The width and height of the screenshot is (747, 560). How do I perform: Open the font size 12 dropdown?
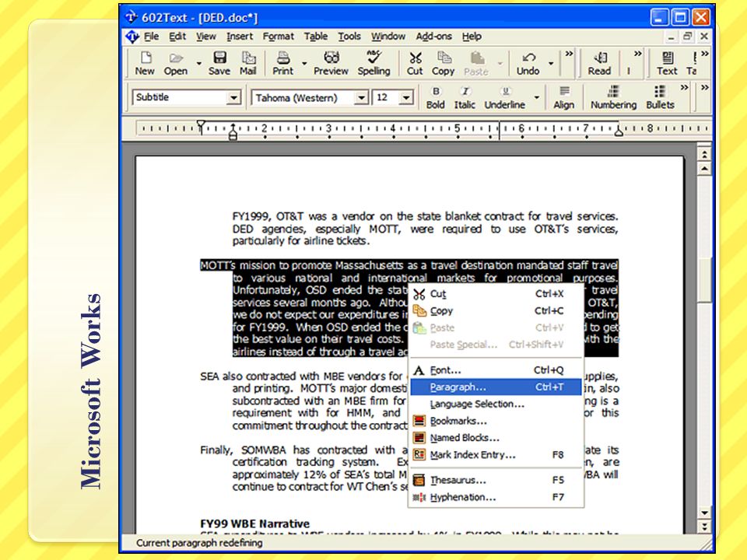click(x=406, y=98)
